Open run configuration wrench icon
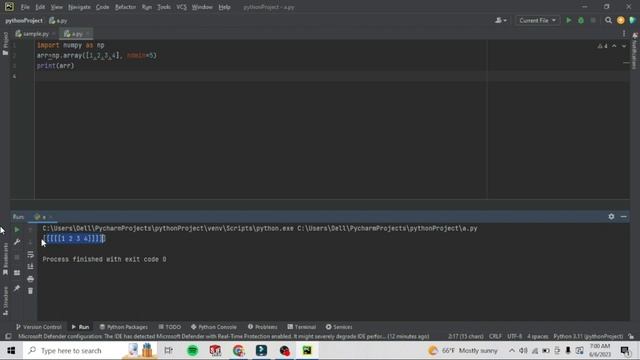 [x=17, y=242]
